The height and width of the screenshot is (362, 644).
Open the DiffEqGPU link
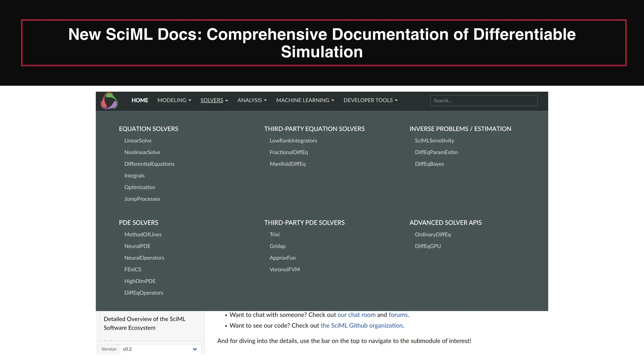click(x=428, y=246)
